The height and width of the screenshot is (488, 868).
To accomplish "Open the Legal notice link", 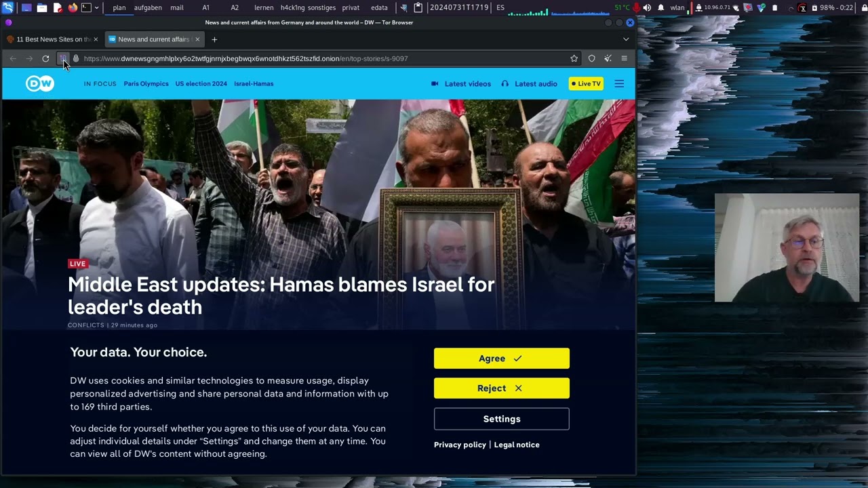I will [517, 445].
